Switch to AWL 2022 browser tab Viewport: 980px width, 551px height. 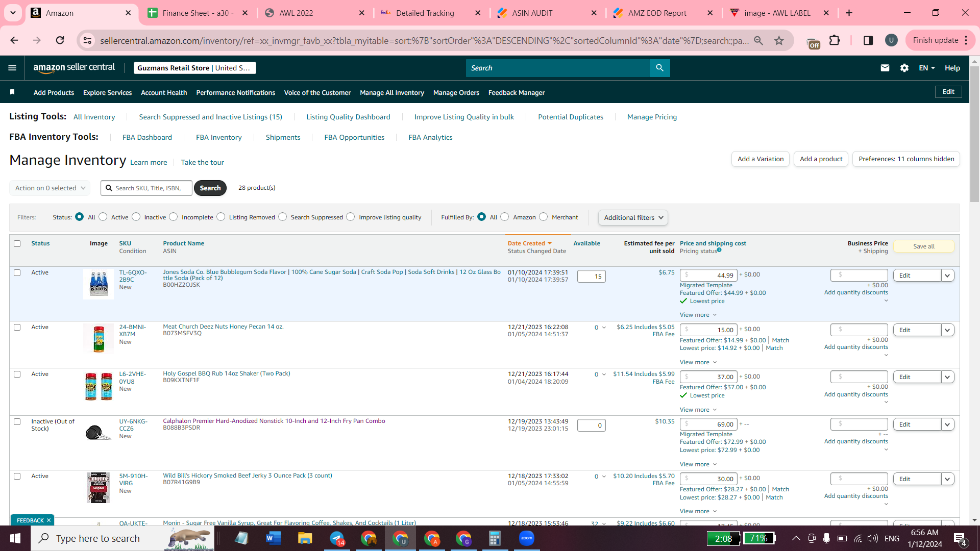(314, 13)
